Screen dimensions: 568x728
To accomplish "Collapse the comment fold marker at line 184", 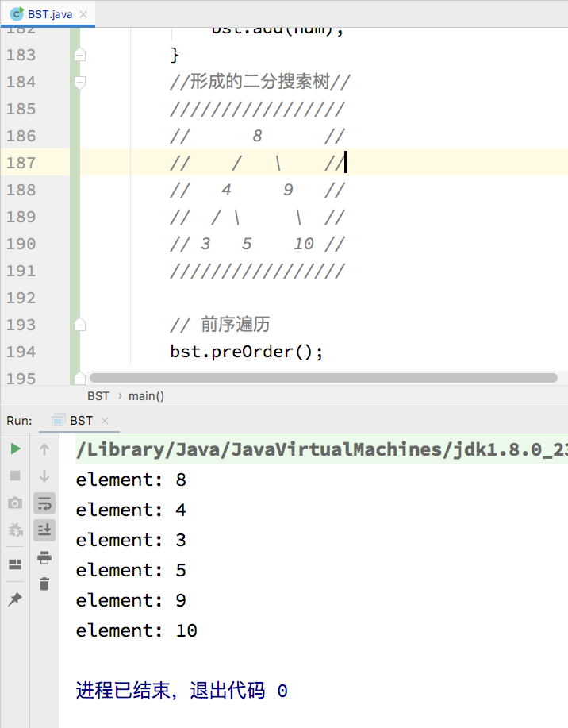I will [80, 83].
